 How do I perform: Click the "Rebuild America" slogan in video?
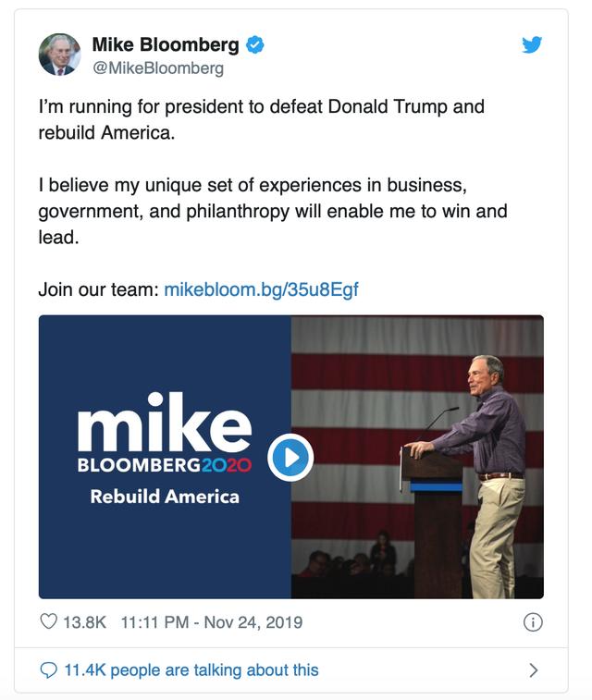165,497
